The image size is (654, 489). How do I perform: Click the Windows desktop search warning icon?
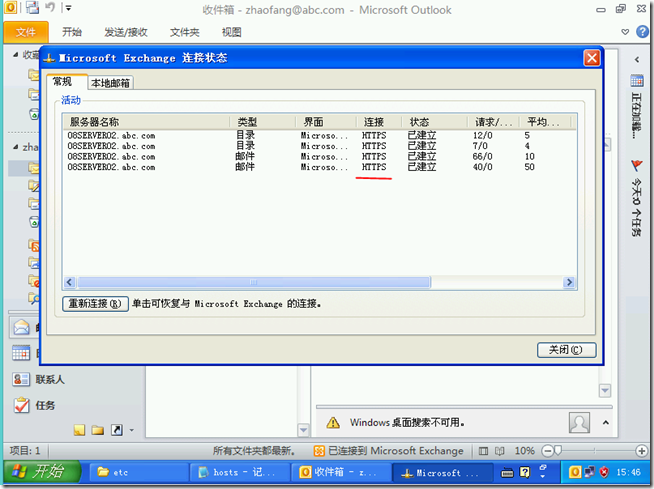(x=333, y=423)
